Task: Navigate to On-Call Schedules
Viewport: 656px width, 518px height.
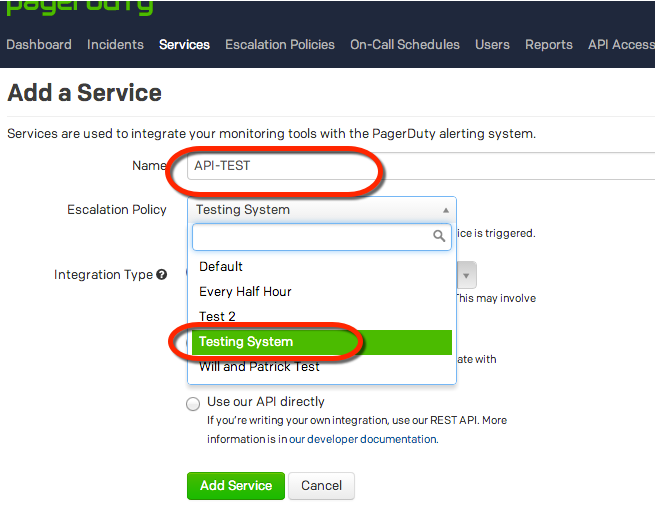Action: 405,45
